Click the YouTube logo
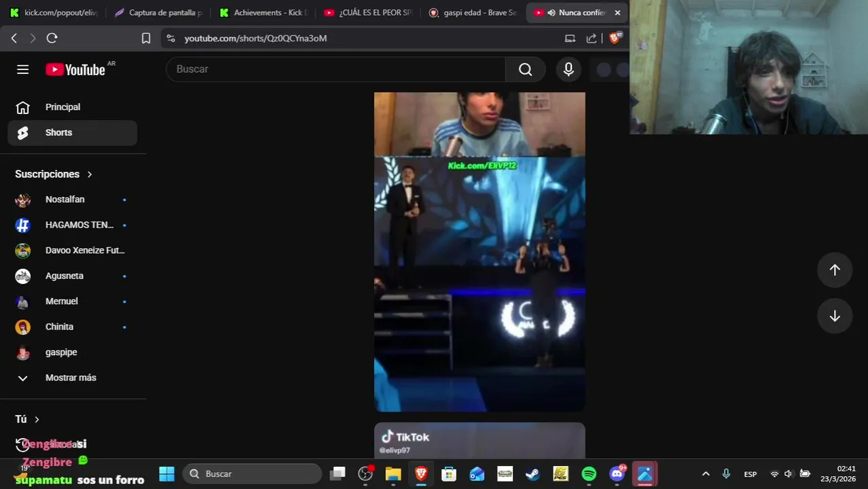 coord(75,69)
